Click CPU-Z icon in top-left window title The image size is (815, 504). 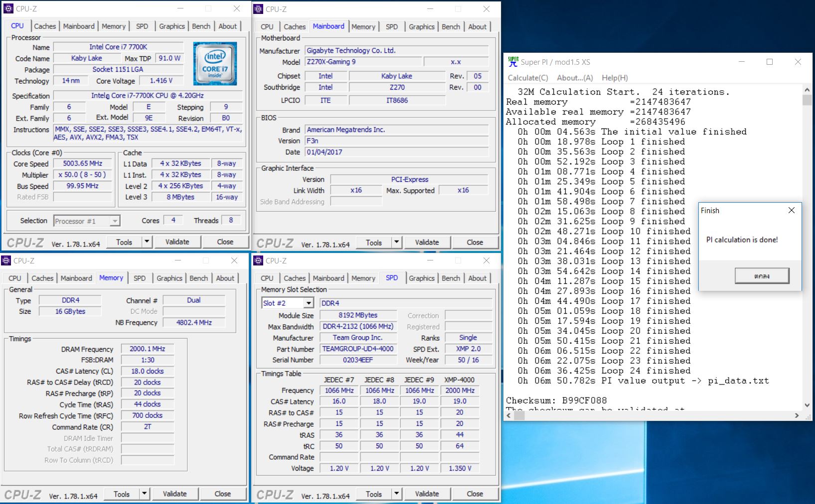[8, 8]
